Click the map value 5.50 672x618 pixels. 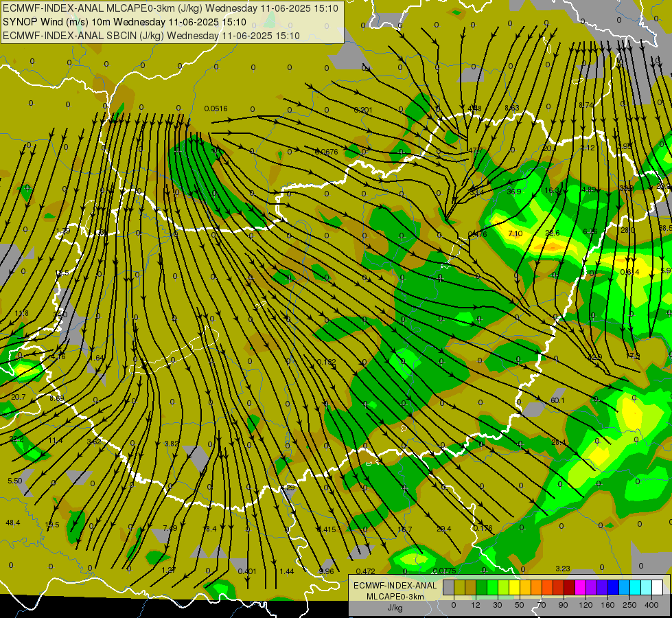(15, 481)
